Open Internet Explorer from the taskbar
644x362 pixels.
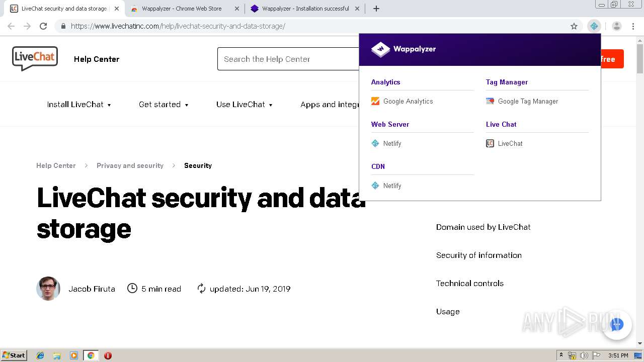40,355
